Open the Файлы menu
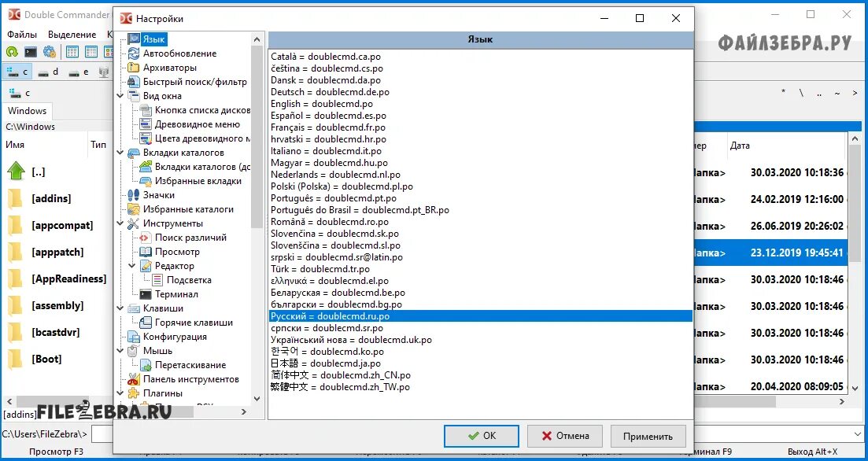 pyautogui.click(x=22, y=35)
